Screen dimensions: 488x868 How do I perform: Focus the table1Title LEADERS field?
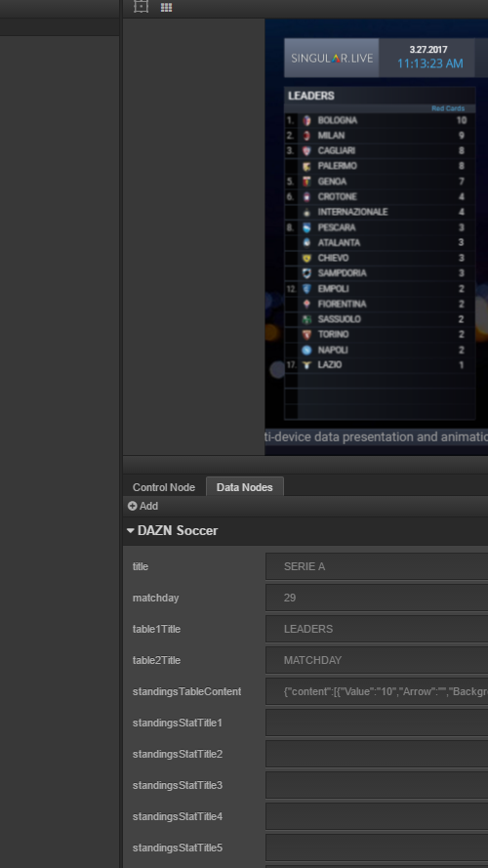pos(377,629)
